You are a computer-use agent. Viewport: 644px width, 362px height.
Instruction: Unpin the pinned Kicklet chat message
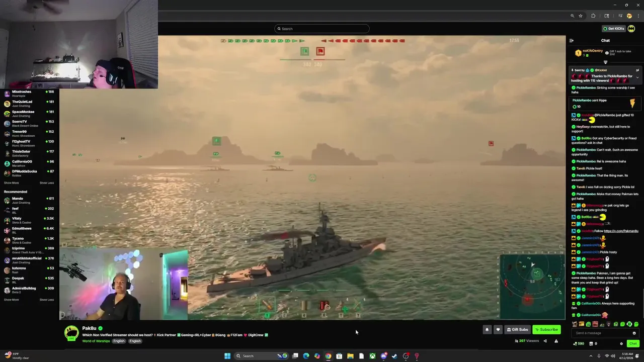click(x=637, y=70)
